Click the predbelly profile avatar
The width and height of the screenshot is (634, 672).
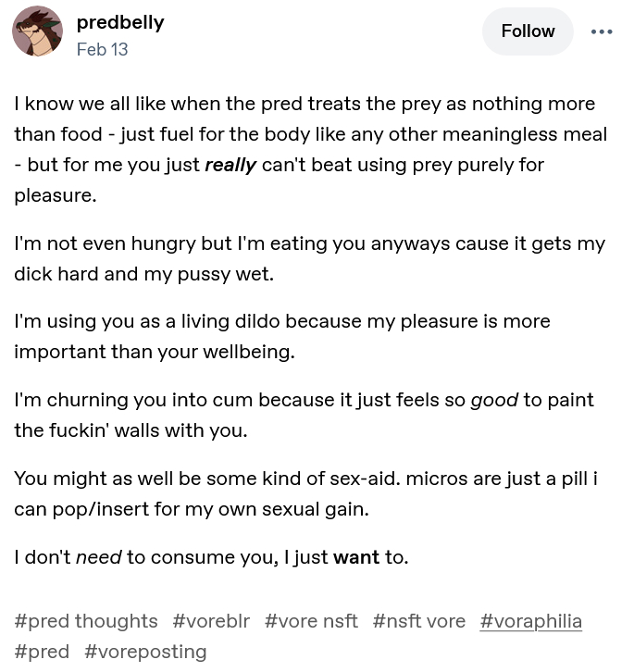(37, 31)
